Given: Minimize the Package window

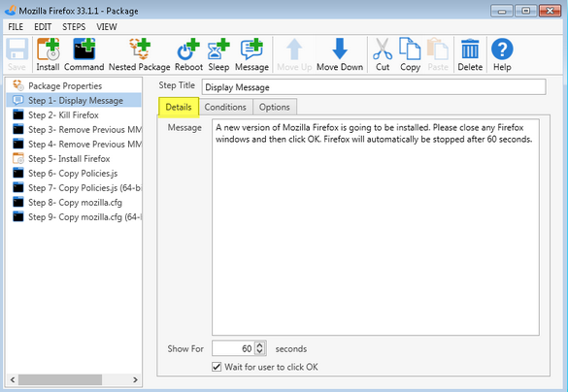Looking at the screenshot, I should coord(502,11).
